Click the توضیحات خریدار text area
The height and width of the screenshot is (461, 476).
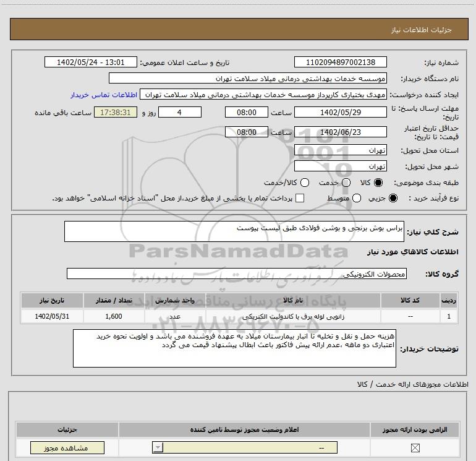(x=234, y=348)
